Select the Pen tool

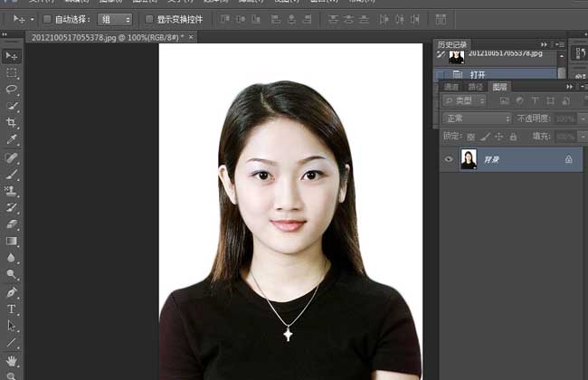pyautogui.click(x=12, y=292)
